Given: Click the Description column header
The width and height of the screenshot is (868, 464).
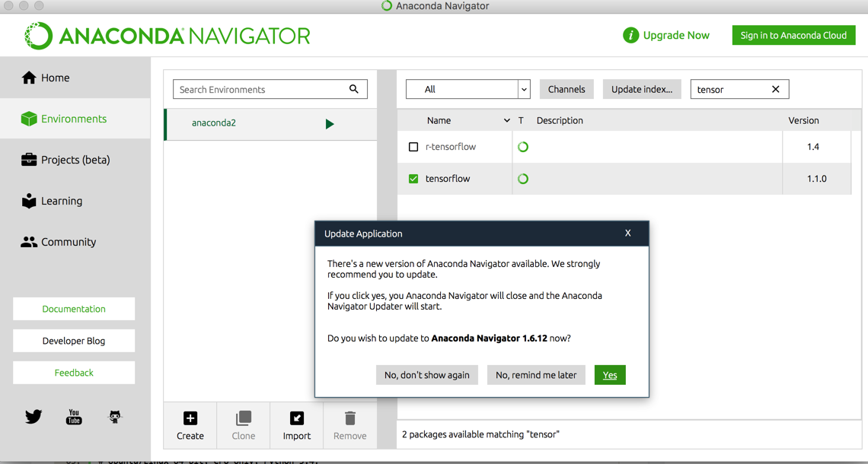Looking at the screenshot, I should point(560,120).
